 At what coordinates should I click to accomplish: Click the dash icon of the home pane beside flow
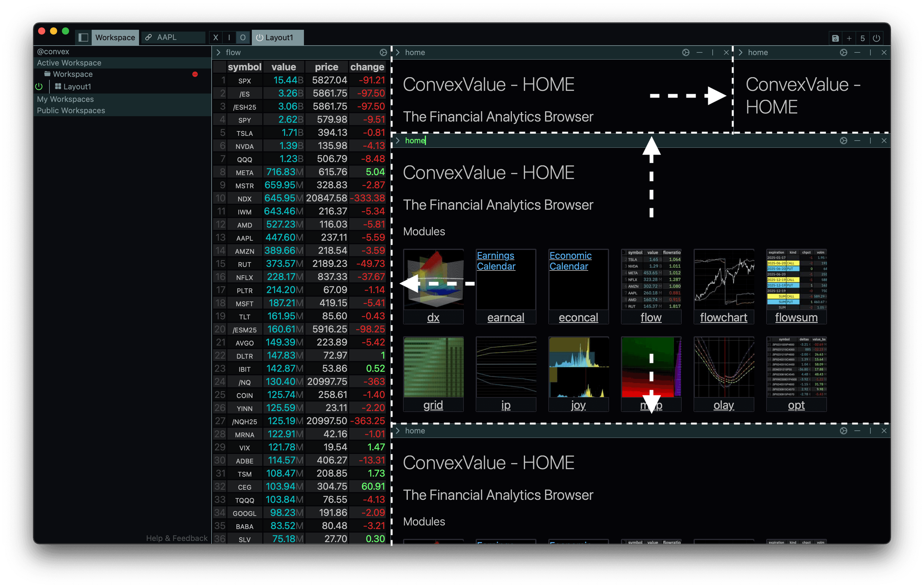point(700,52)
